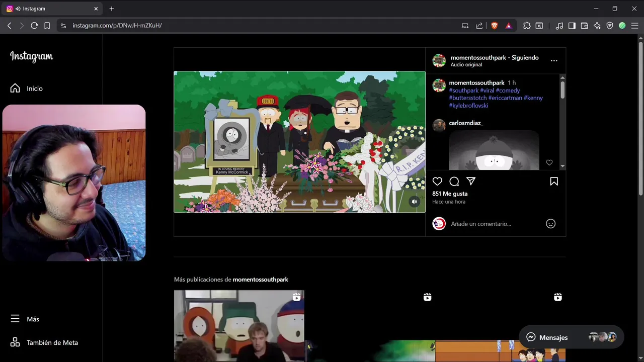Screen dimensions: 644x362
Task: Open the first related reel thumbnail
Action: (x=239, y=326)
